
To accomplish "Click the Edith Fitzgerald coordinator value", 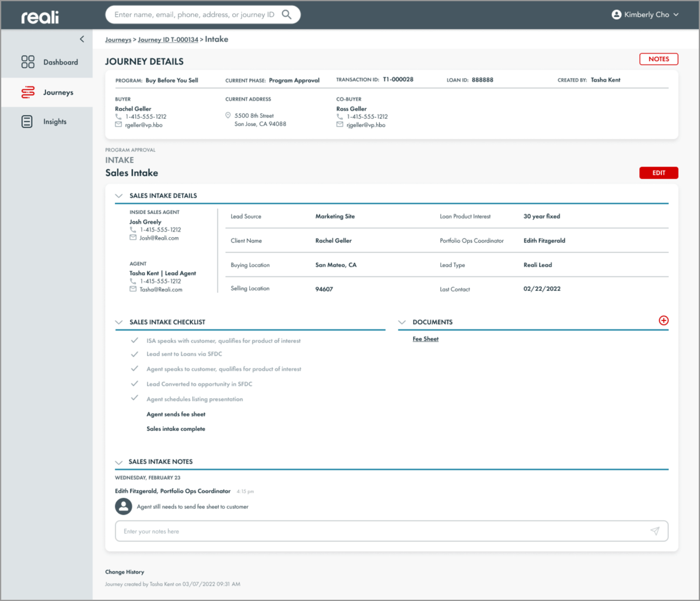I will tap(544, 241).
